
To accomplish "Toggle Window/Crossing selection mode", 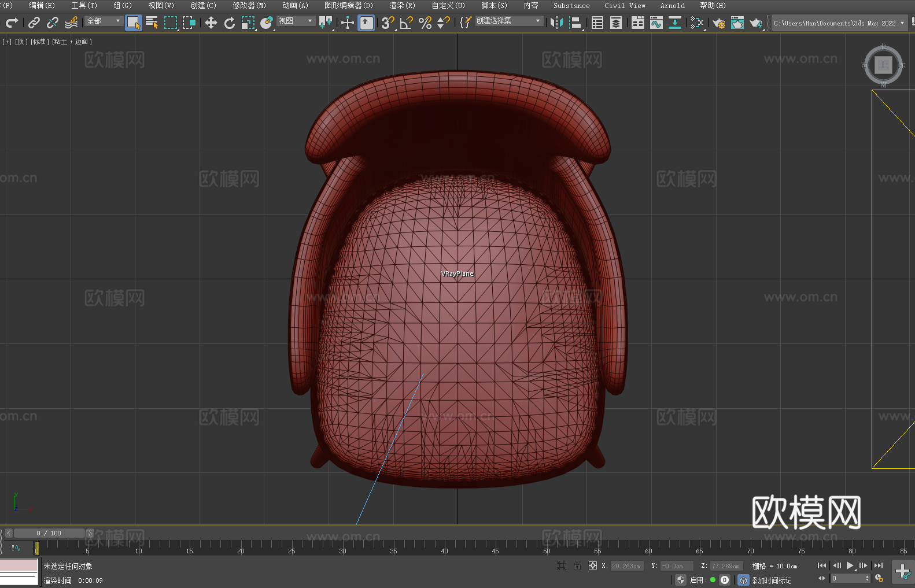I will (189, 23).
